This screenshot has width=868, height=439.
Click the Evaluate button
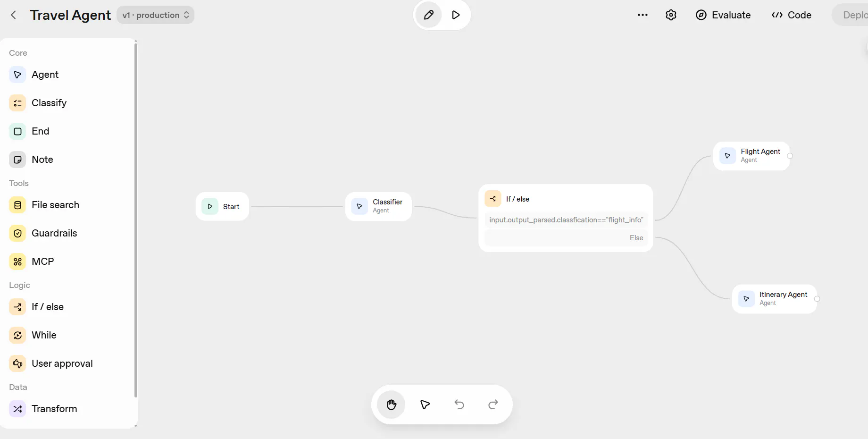723,15
